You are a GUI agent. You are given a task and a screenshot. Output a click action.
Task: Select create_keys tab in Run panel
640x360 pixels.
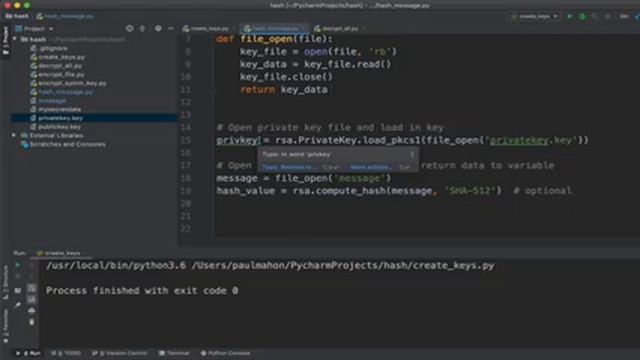tap(59, 253)
